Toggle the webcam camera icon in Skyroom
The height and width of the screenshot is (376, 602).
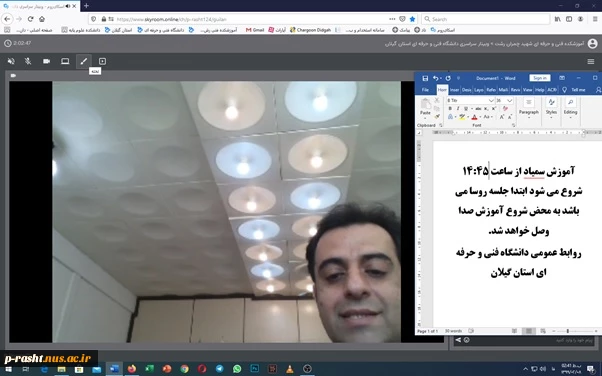46,61
